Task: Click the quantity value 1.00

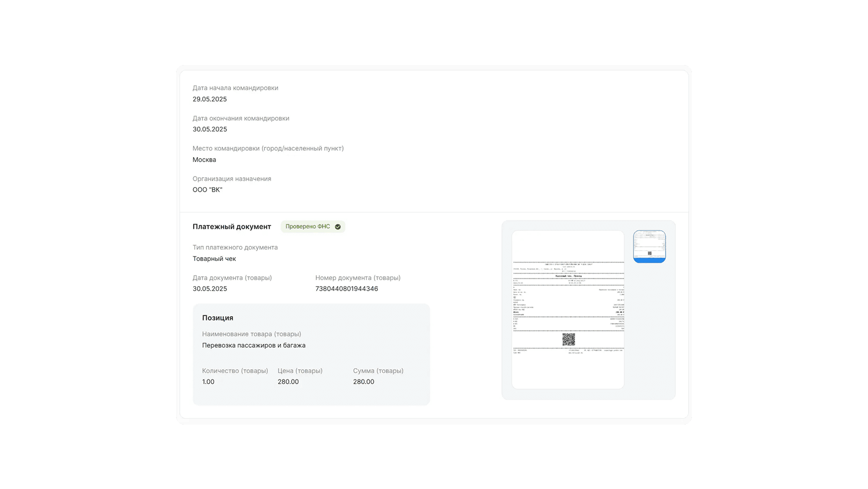Action: [208, 382]
